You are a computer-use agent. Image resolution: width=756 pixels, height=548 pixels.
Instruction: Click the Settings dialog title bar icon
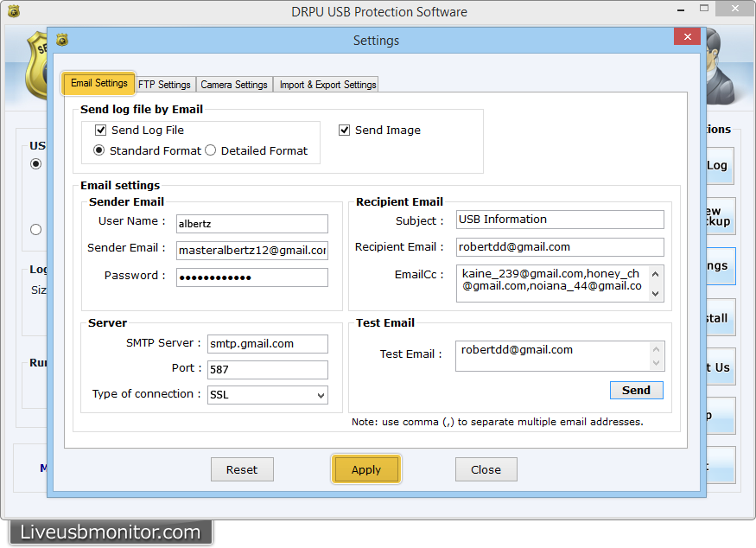(x=62, y=40)
